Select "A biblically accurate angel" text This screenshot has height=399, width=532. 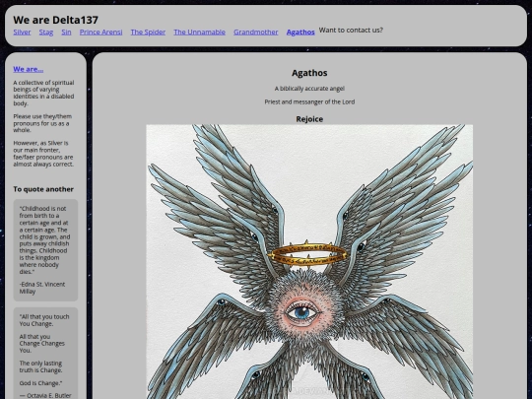pyautogui.click(x=309, y=89)
